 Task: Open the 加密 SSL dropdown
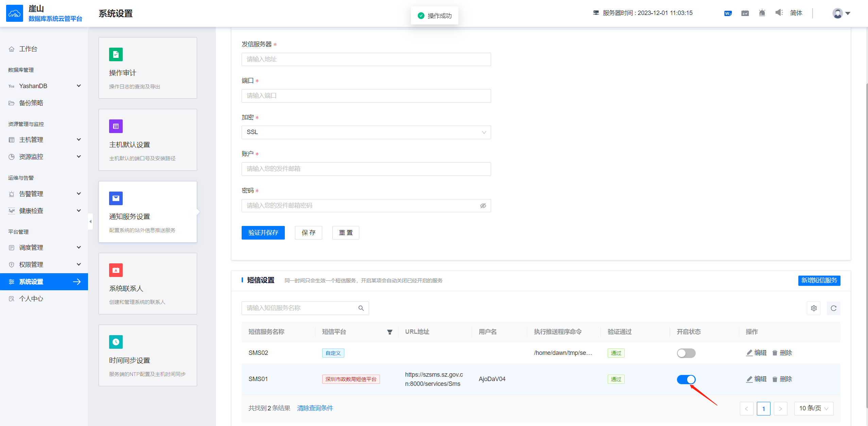[366, 132]
